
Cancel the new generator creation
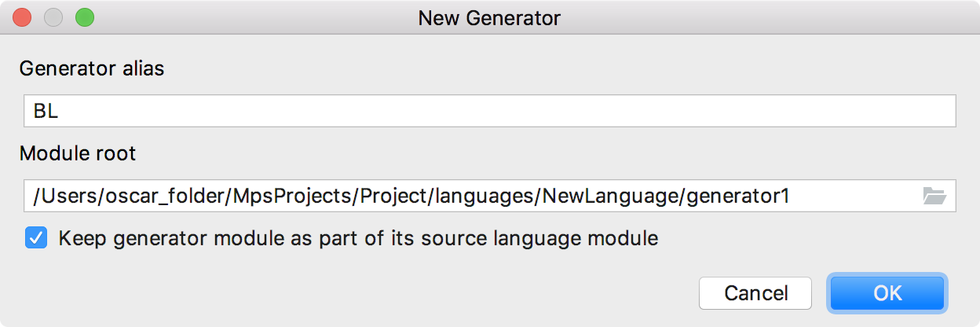click(755, 293)
